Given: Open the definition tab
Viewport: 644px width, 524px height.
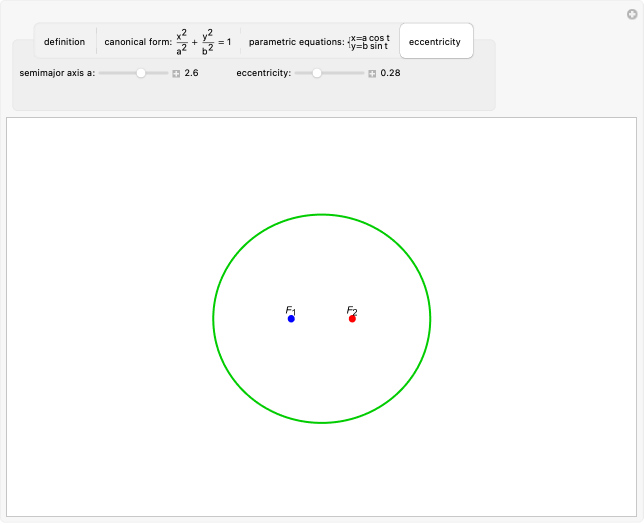Looking at the screenshot, I should coord(64,42).
